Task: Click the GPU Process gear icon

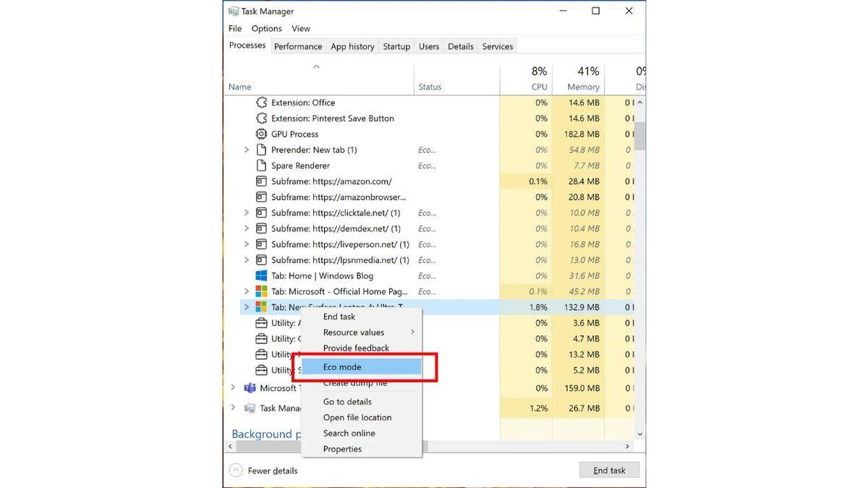Action: (x=261, y=134)
